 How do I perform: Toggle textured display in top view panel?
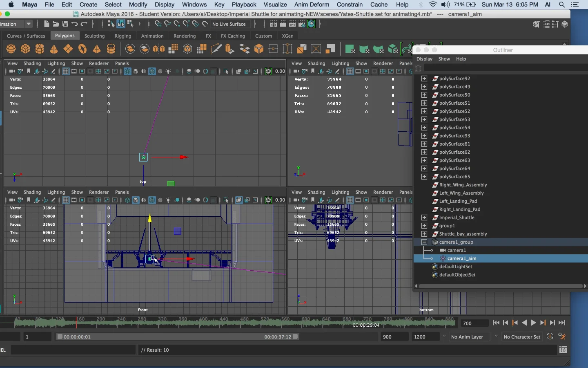click(160, 71)
